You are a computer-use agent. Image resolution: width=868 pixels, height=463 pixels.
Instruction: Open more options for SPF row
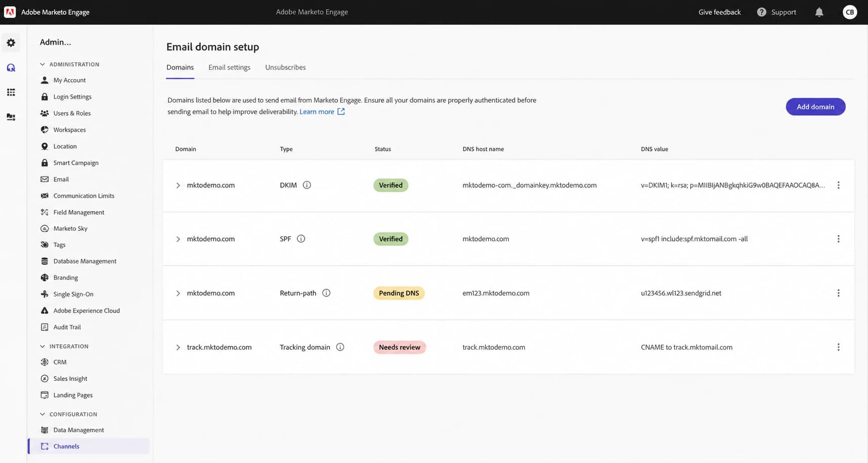838,239
